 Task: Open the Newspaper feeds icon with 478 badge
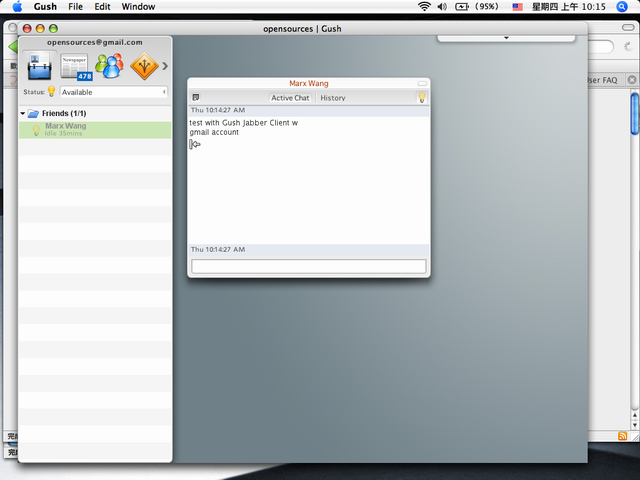[76, 67]
